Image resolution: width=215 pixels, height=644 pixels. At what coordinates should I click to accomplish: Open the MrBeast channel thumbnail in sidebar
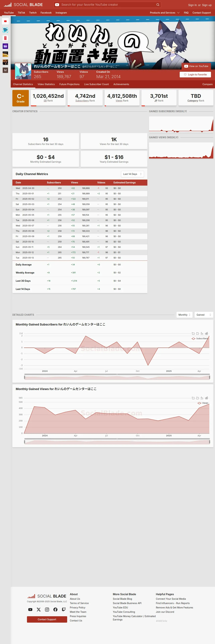coord(5,30)
